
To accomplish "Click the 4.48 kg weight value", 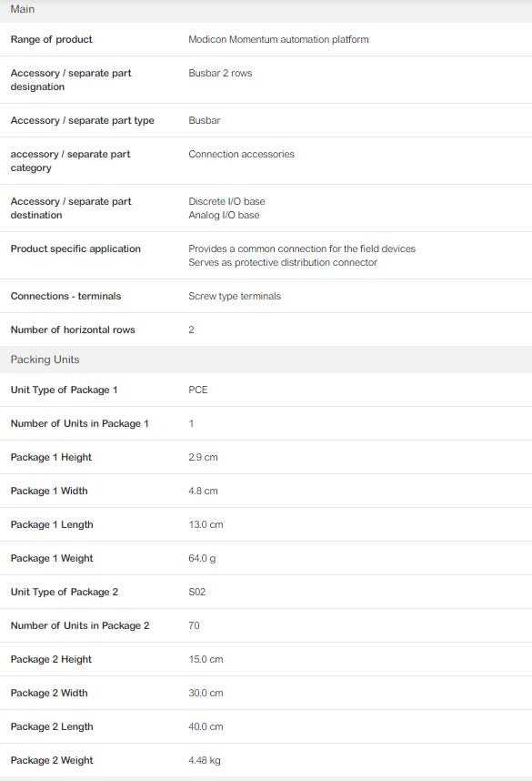I will pos(204,760).
